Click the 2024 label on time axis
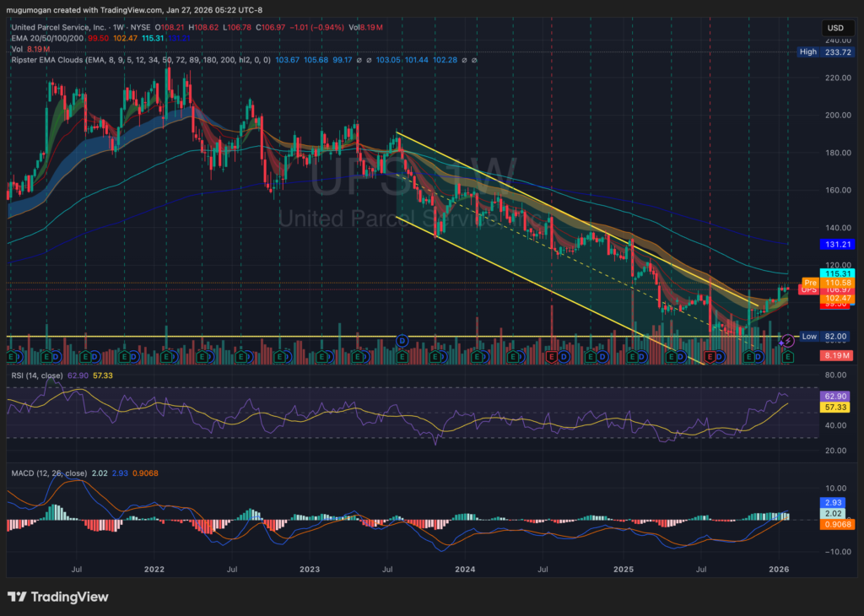 466,570
